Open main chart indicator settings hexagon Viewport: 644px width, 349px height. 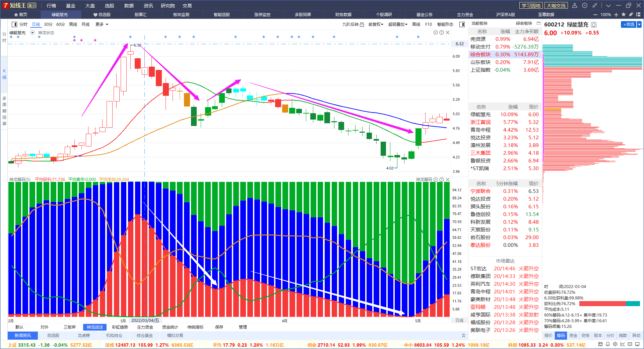[436, 32]
